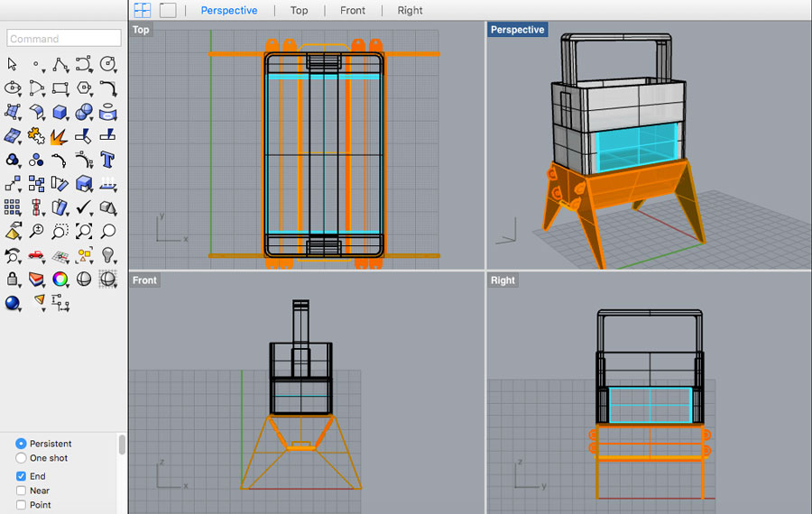Open the rectangular Array tool
The image size is (812, 514).
[12, 207]
